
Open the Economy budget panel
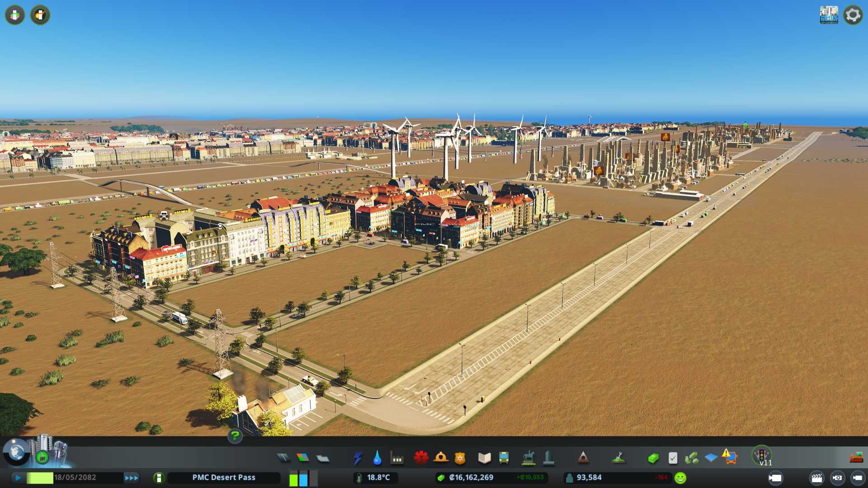click(x=653, y=458)
